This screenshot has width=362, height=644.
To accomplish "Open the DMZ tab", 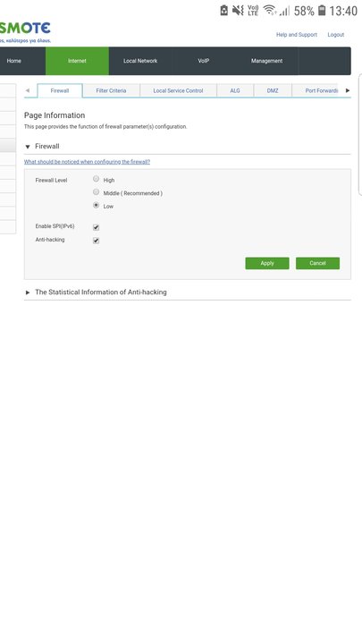I will pyautogui.click(x=273, y=90).
